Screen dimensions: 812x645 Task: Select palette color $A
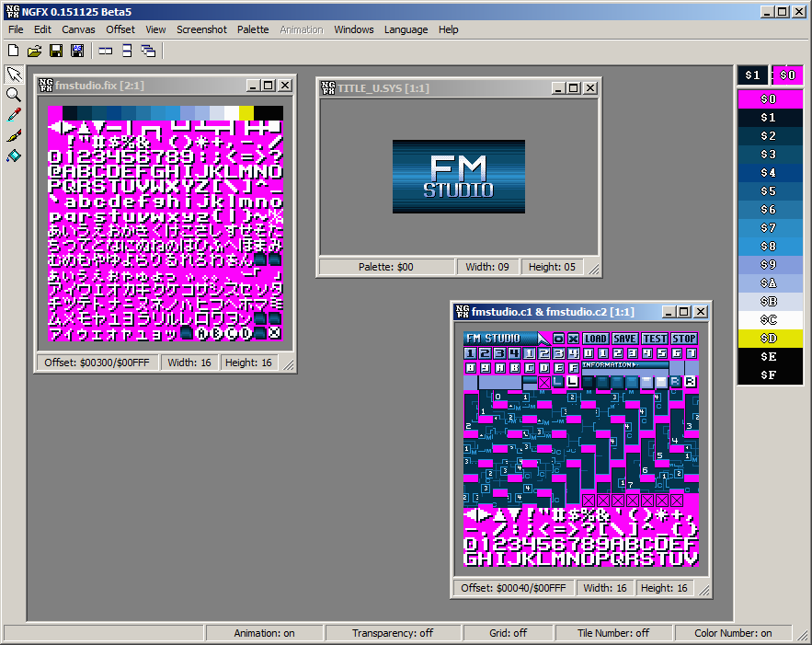click(x=770, y=282)
